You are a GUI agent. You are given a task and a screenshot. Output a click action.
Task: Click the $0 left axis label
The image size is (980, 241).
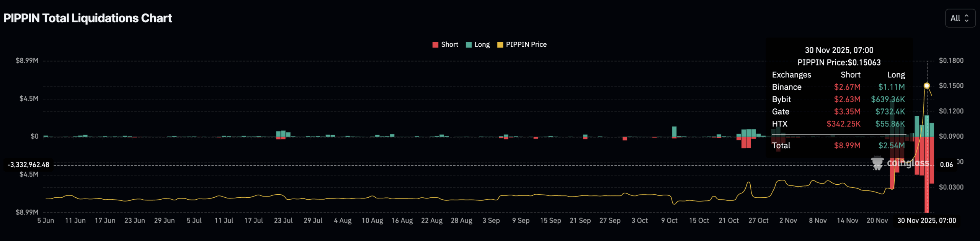pos(34,136)
